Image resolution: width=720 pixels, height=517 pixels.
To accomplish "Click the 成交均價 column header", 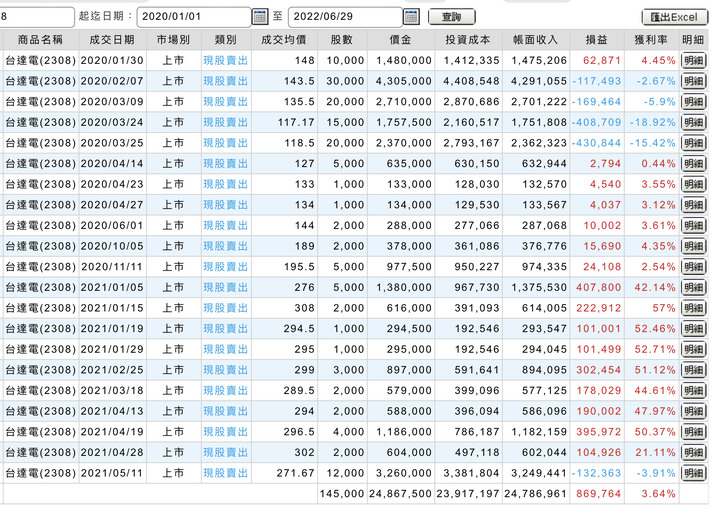I will click(284, 40).
